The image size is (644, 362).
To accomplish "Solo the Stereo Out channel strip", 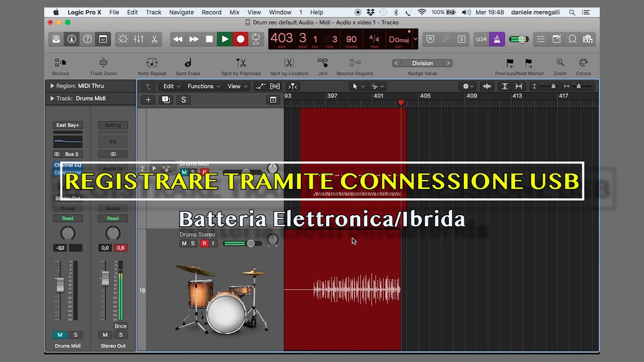I will (x=121, y=335).
